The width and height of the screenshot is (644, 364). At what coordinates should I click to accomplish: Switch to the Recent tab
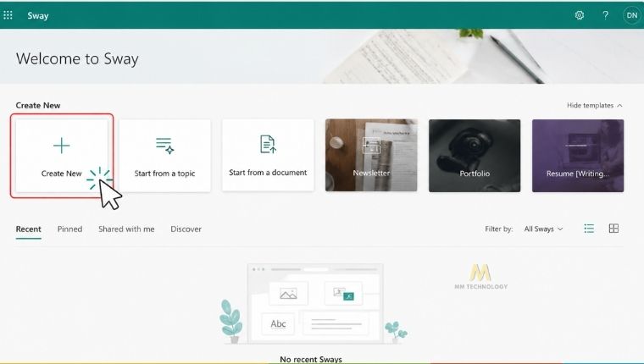tap(28, 229)
